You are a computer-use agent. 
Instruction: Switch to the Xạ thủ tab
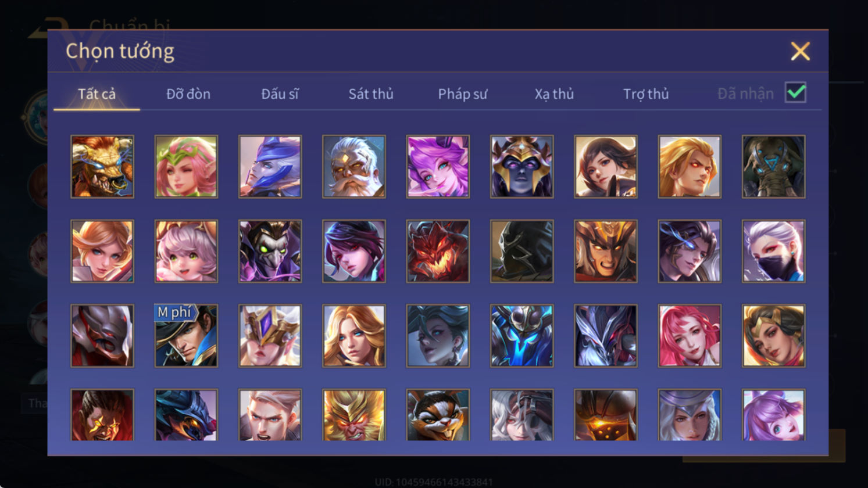pos(554,94)
